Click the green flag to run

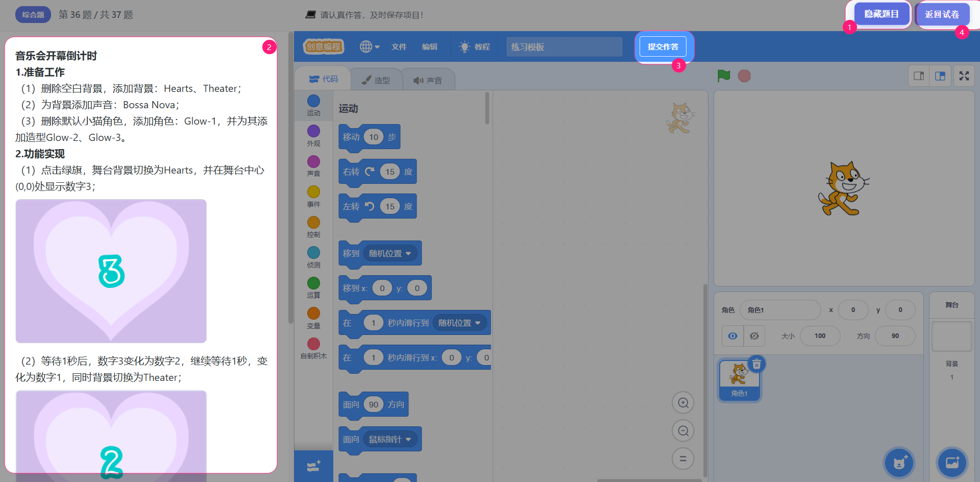tap(723, 76)
